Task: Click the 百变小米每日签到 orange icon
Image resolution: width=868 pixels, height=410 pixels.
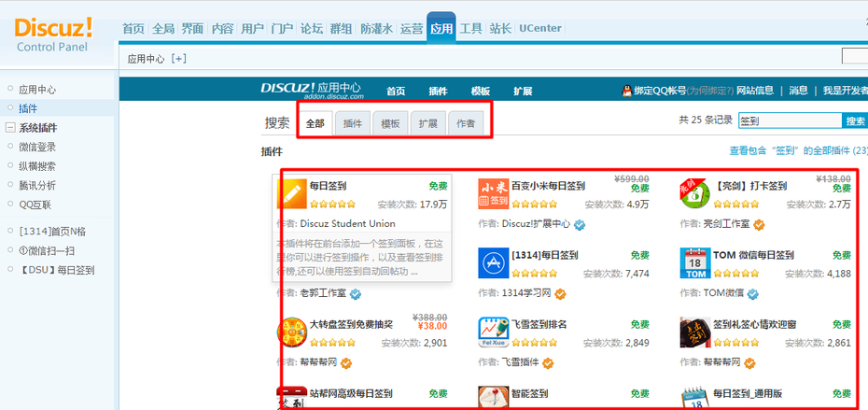Action: (x=493, y=194)
